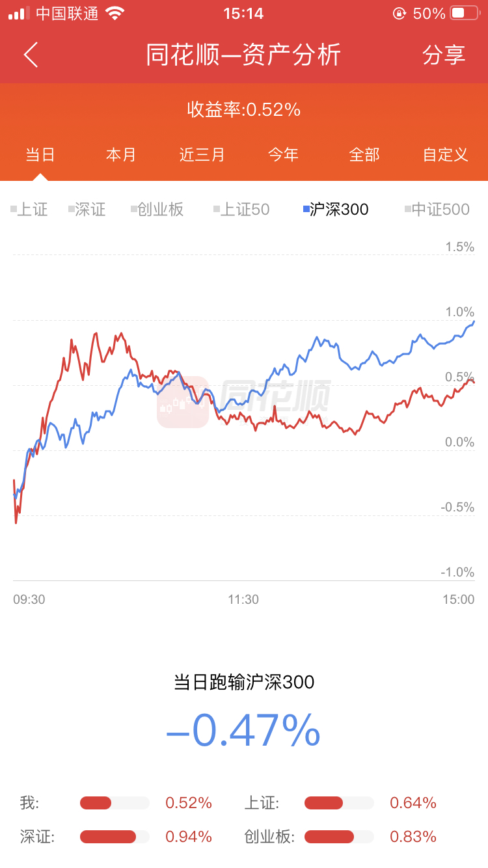Show the 全部 period tab

[x=364, y=155]
